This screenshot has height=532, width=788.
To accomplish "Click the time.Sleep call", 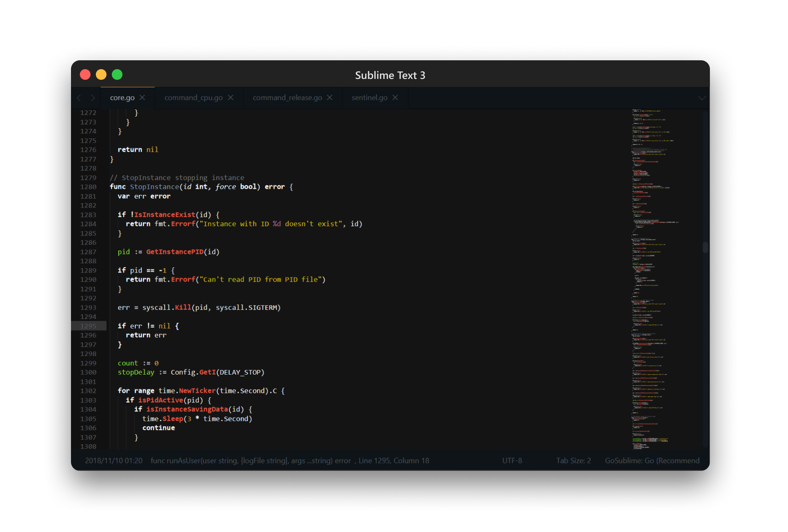I will 162,419.
